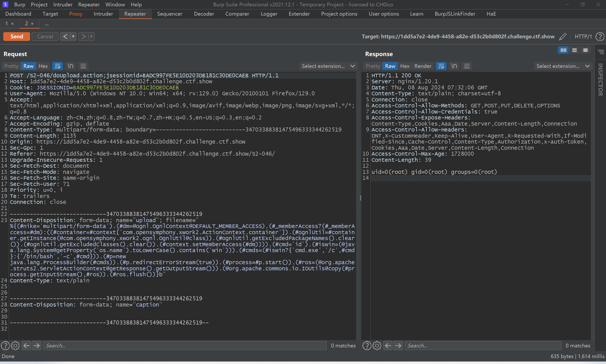Image resolution: width=606 pixels, height=364 pixels.
Task: Switch Response view to Render
Action: tap(422, 66)
